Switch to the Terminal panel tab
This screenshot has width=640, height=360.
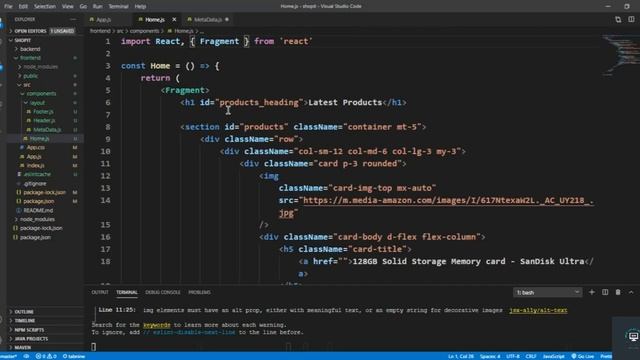(127, 292)
